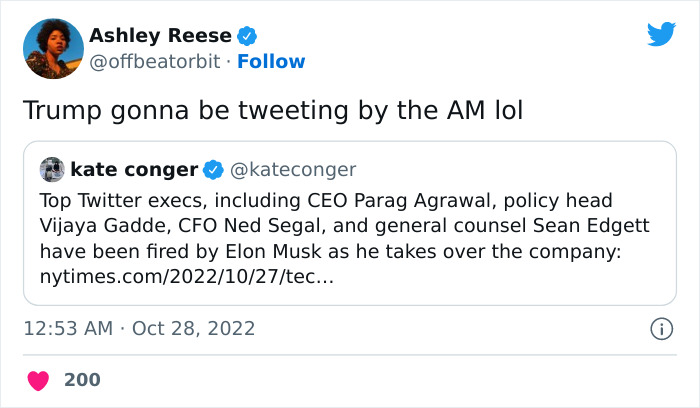Viewport: 700px width, 408px height.
Task: Open Ashley Reese's profile picture
Action: 51,48
